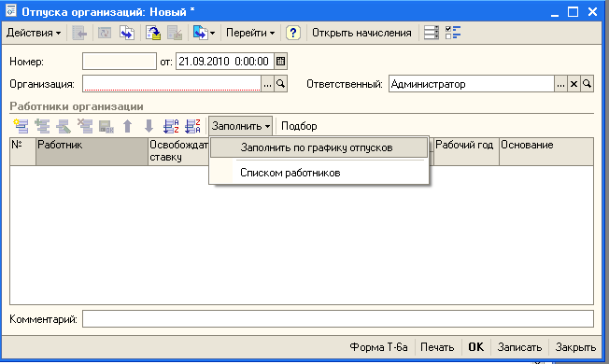The width and height of the screenshot is (609, 364).
Task: Click the Подбор button
Action: tap(299, 126)
